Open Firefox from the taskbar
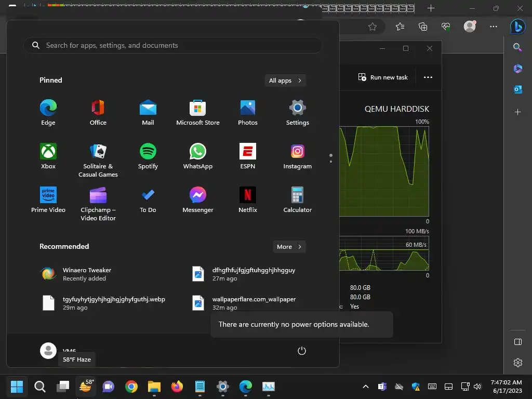This screenshot has height=399, width=532. [x=177, y=387]
